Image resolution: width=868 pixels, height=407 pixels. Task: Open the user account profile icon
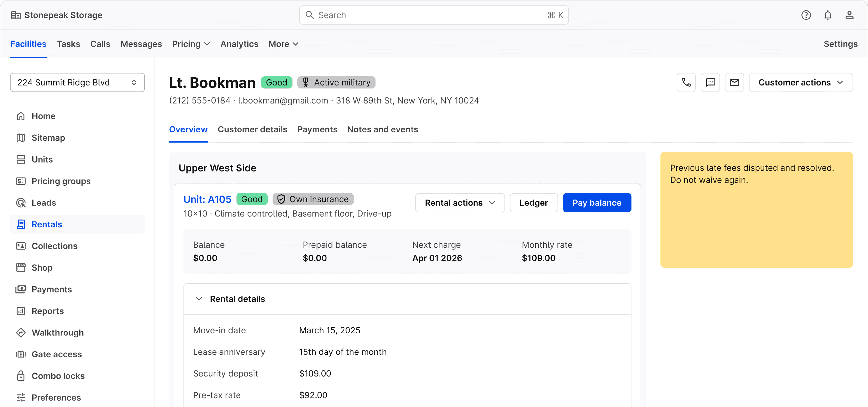[x=849, y=15]
